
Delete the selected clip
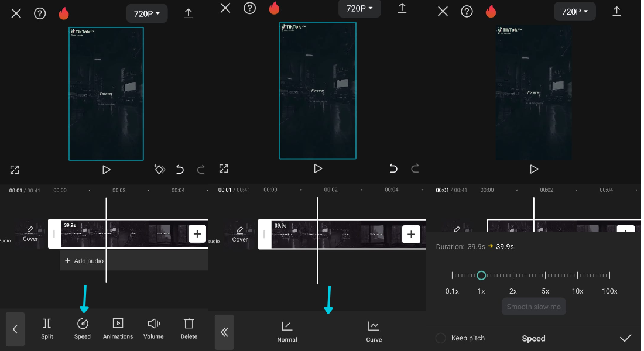click(x=189, y=329)
